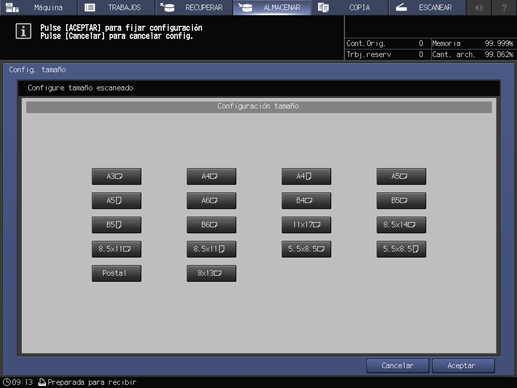Select the Postal size button
Viewport: 517px width, 388px height.
pyautogui.click(x=116, y=273)
